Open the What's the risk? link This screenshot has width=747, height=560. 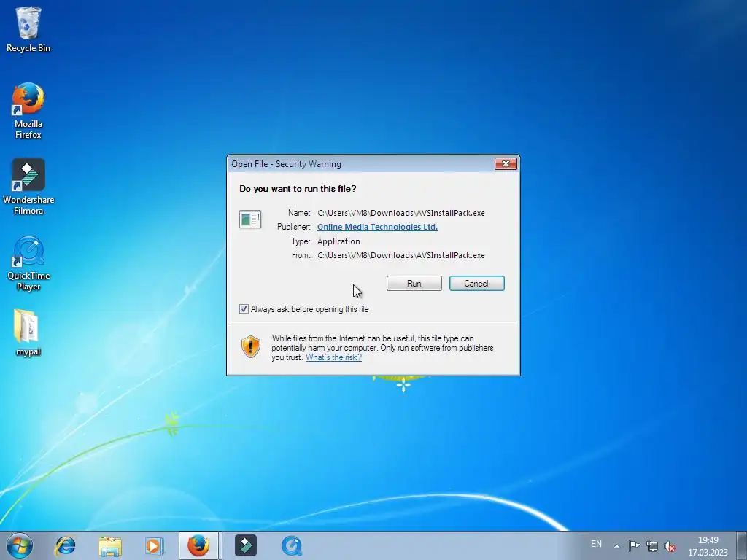coord(333,357)
